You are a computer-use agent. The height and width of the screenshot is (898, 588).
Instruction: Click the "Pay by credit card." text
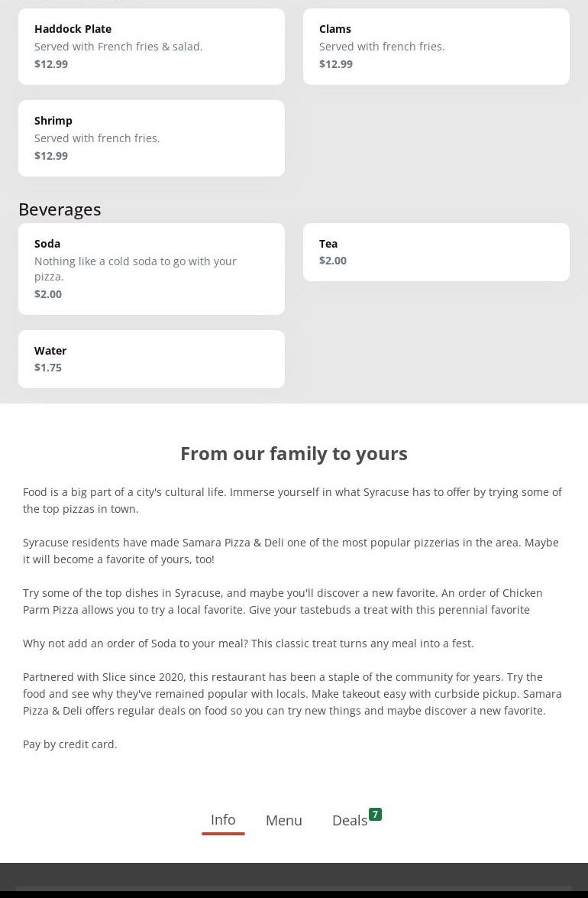[x=70, y=744]
